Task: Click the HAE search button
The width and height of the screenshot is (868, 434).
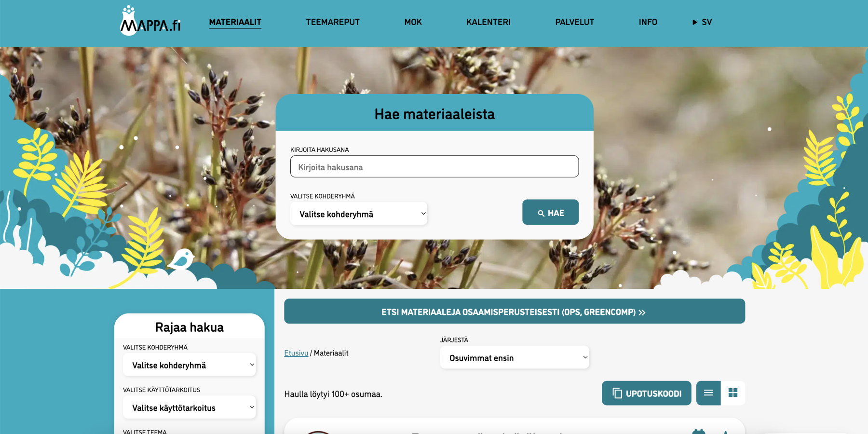Action: click(x=550, y=212)
